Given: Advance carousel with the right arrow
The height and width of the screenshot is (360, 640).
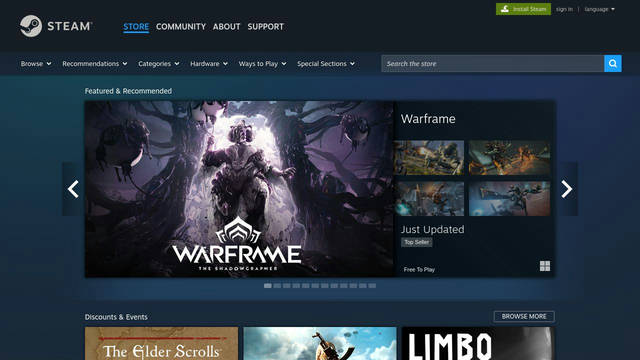Looking at the screenshot, I should click(x=567, y=189).
